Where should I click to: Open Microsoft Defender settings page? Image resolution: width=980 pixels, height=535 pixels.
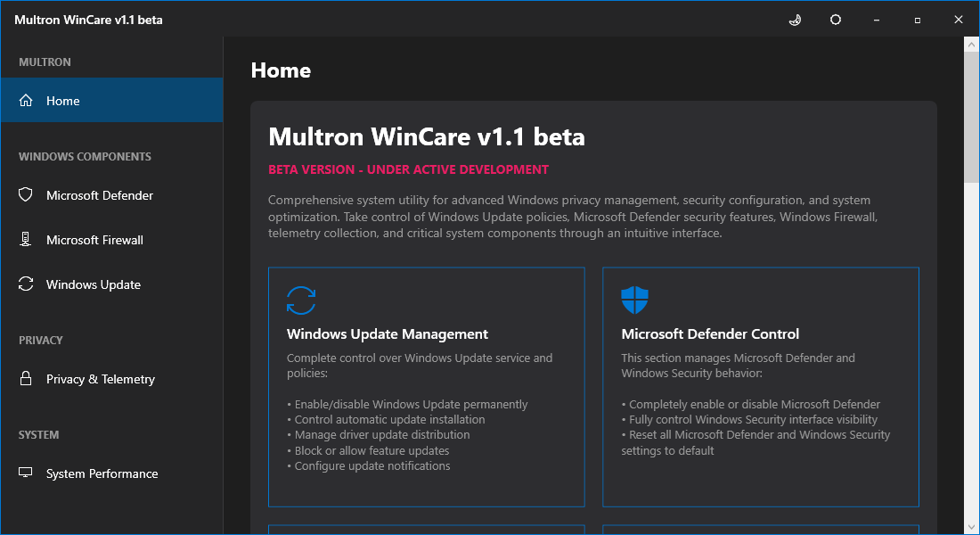point(112,195)
